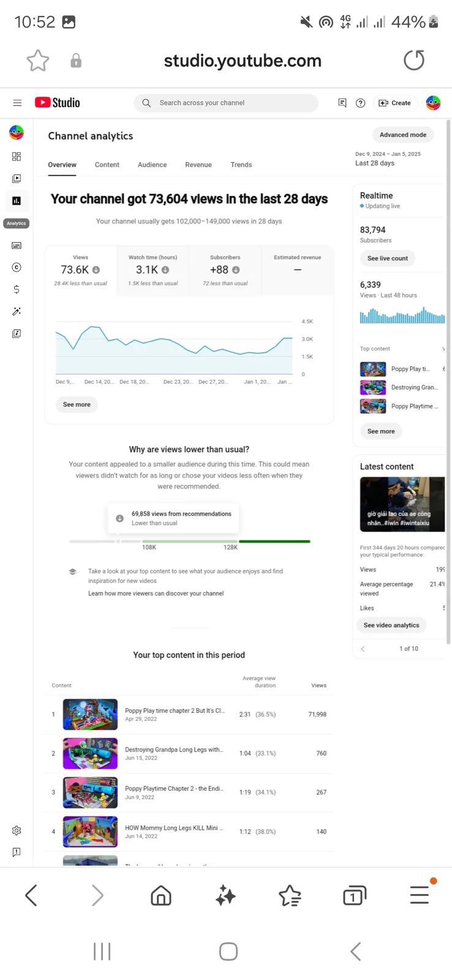
Task: Click the graduation cap tip icon
Action: click(x=72, y=571)
